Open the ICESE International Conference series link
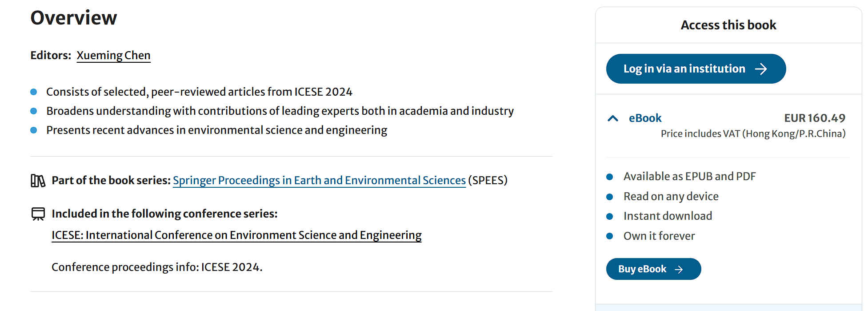This screenshot has width=868, height=311. click(x=236, y=235)
